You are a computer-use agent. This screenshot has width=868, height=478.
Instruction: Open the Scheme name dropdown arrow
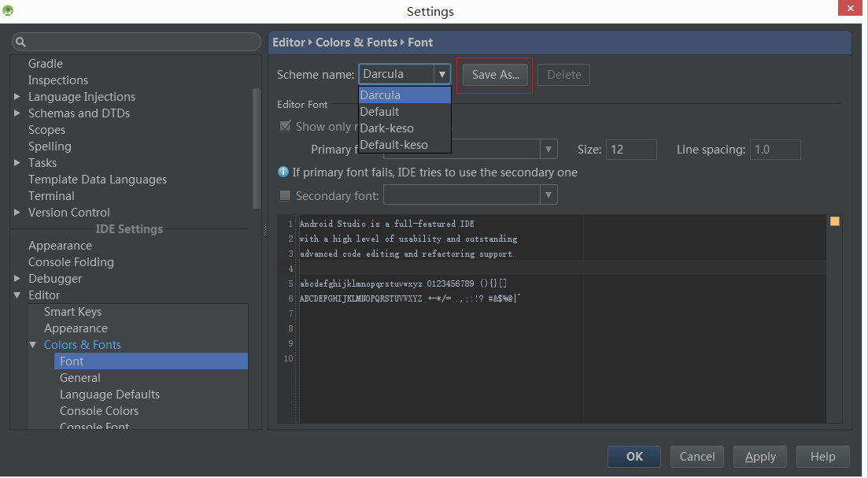[441, 75]
